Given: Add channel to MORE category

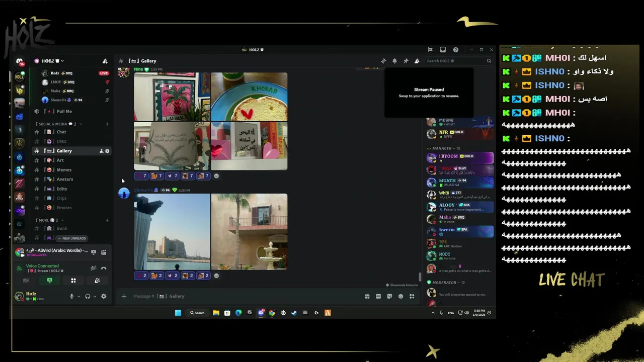Looking at the screenshot, I should tap(107, 220).
